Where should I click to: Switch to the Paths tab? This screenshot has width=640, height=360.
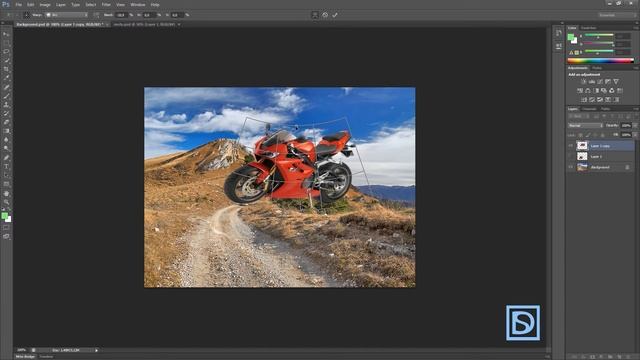click(x=605, y=109)
